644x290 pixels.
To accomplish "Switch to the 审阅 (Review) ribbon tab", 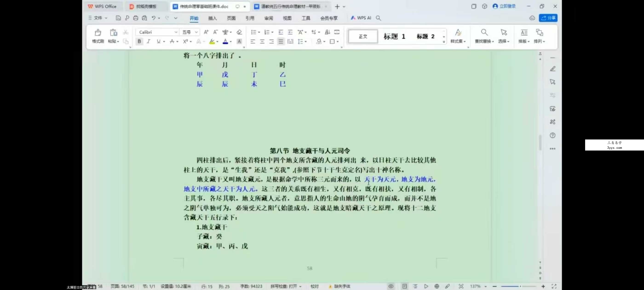I will pos(268,18).
